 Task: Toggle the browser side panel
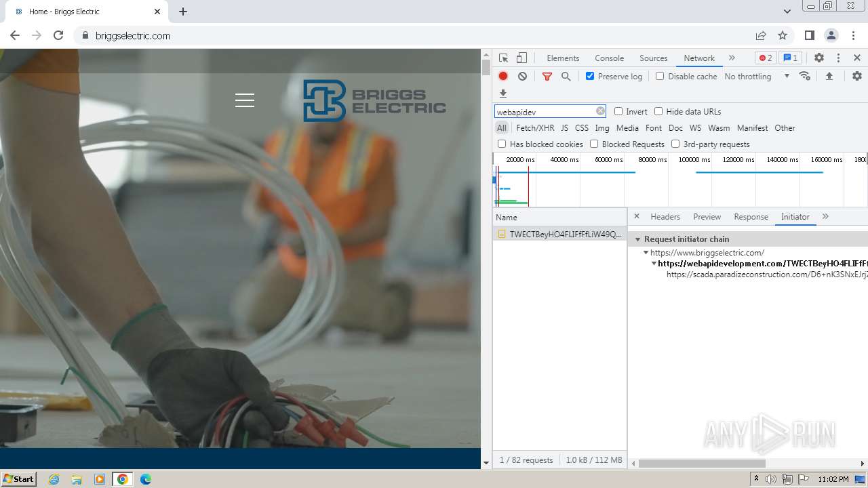pos(809,35)
